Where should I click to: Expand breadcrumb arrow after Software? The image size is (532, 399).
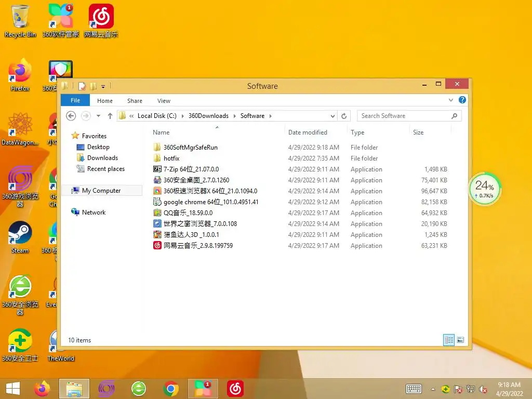click(270, 116)
